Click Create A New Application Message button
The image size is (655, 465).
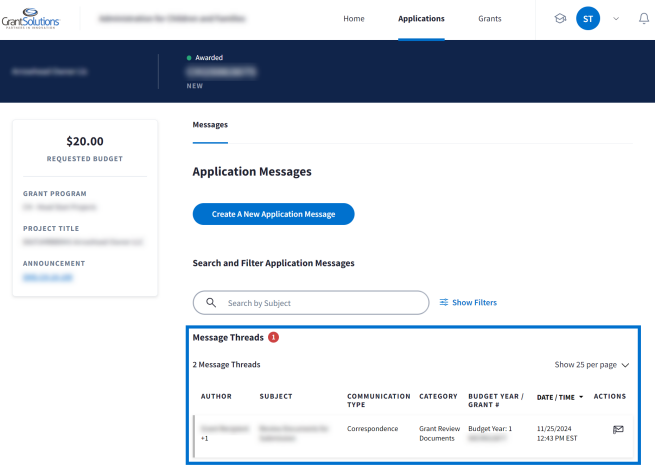[273, 214]
